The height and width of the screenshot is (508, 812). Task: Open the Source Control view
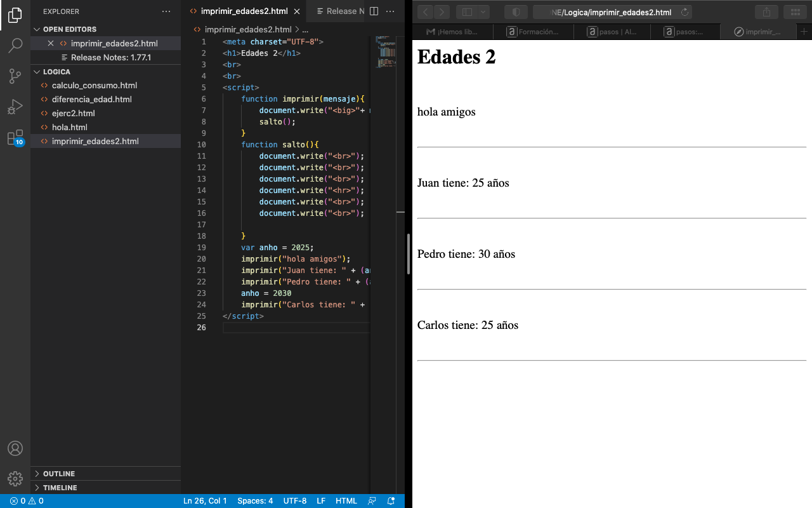click(15, 76)
